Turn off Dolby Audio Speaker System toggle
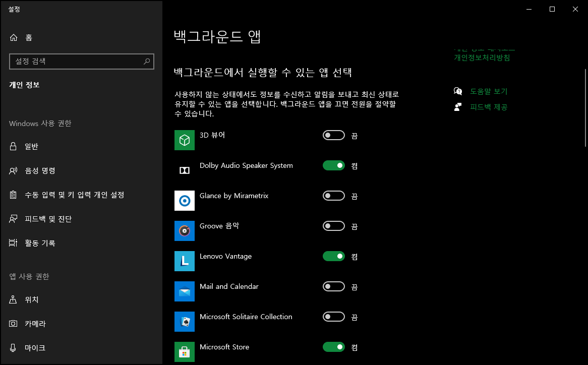 (334, 165)
